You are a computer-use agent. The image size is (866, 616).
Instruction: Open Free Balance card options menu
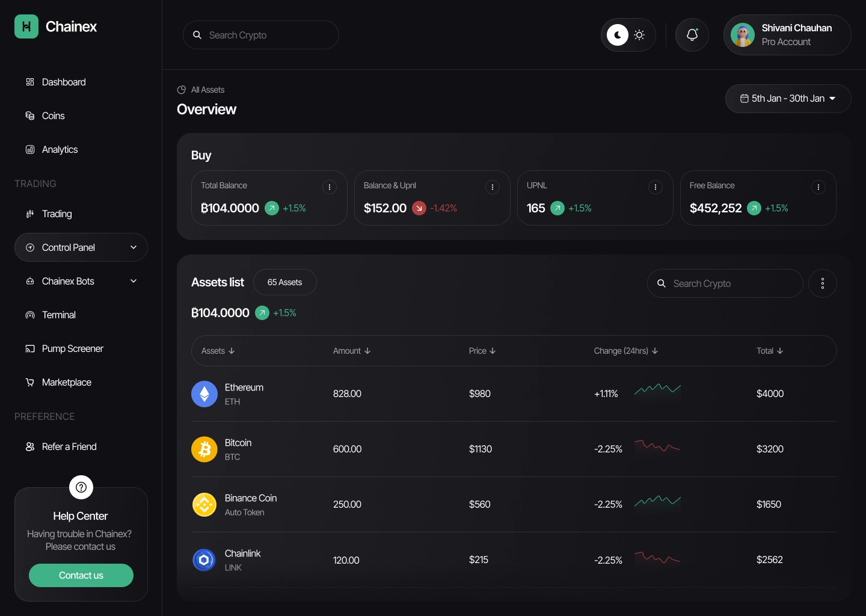pos(818,187)
